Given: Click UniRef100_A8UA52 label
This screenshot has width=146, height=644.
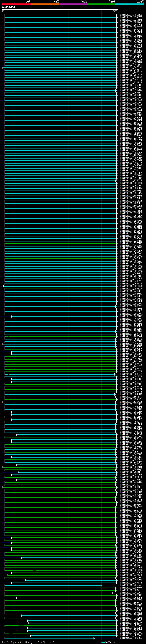Looking at the screenshot, I should coord(131,638).
